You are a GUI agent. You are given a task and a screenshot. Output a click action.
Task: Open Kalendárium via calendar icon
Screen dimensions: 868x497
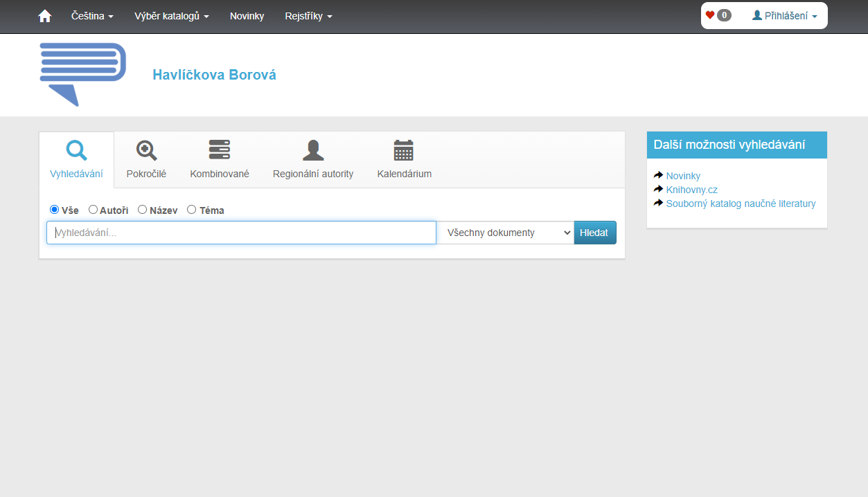tap(404, 150)
